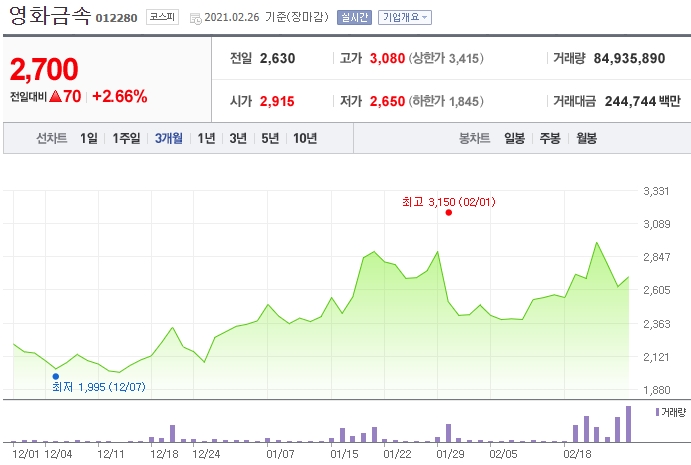
Task: Click the blue 최저 1,995 marker dot
Action: coord(56,376)
